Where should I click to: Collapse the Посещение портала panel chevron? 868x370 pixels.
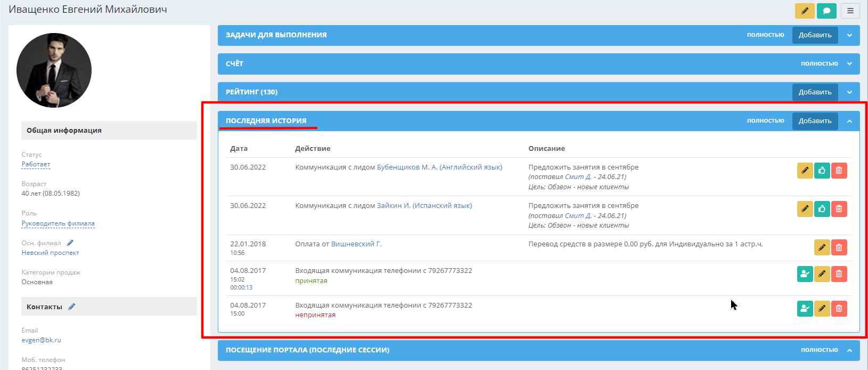click(x=849, y=350)
